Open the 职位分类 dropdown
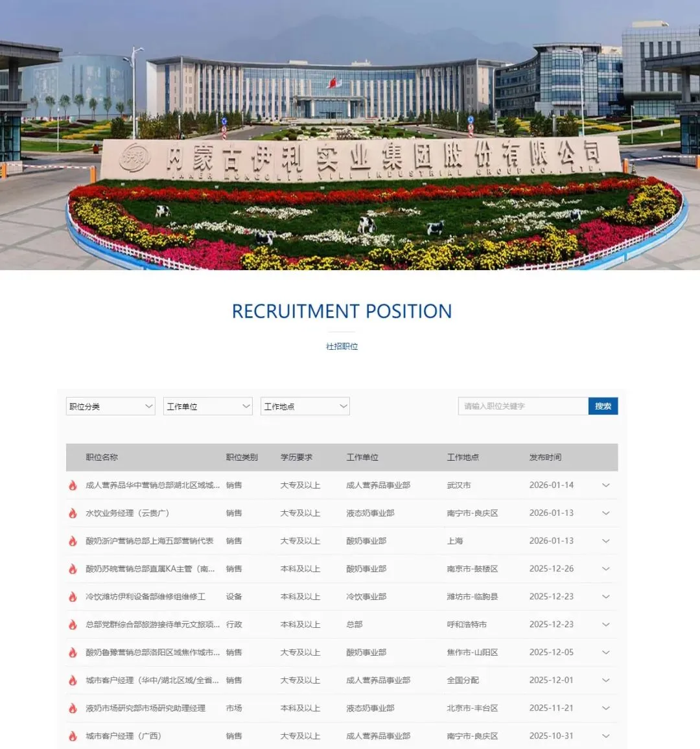This screenshot has height=749, width=700. tap(110, 406)
